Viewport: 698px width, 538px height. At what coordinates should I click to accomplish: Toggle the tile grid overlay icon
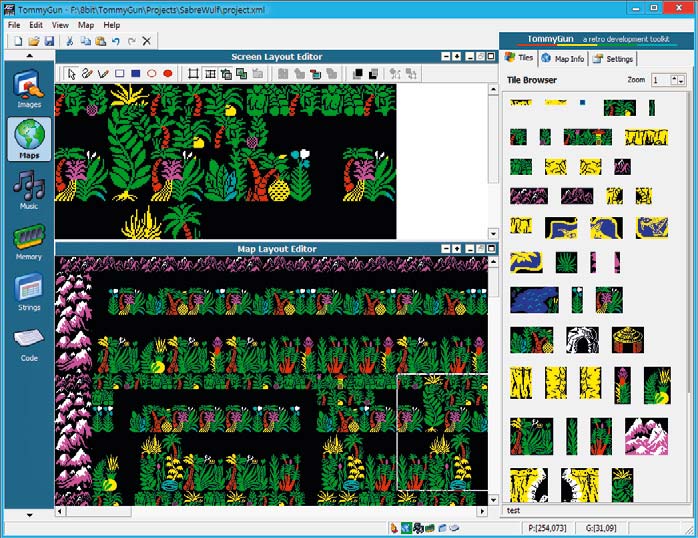[210, 74]
